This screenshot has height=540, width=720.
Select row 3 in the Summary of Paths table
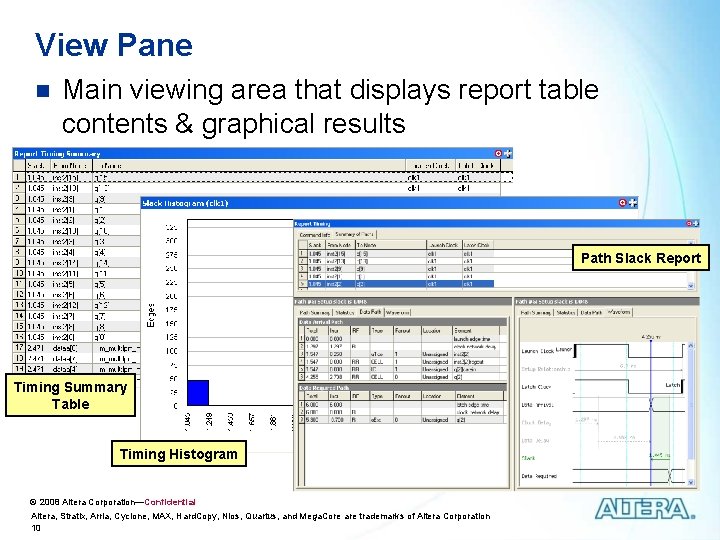coord(396,269)
